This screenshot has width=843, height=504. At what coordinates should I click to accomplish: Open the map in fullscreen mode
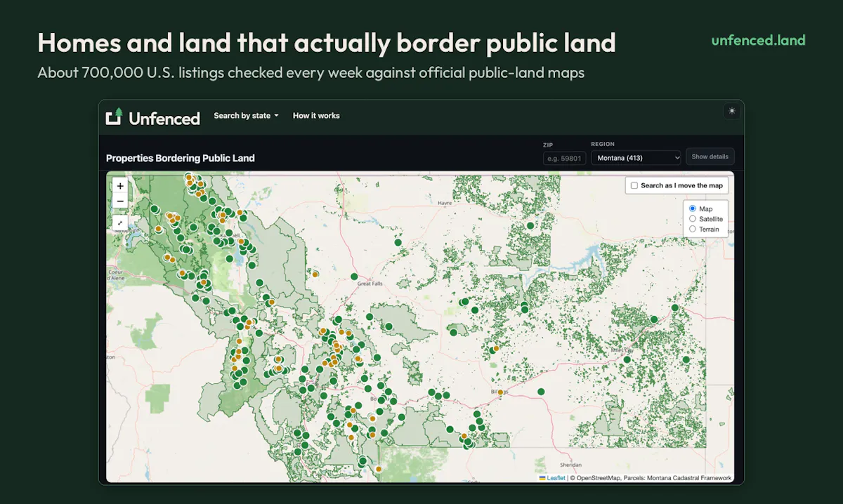coord(120,223)
